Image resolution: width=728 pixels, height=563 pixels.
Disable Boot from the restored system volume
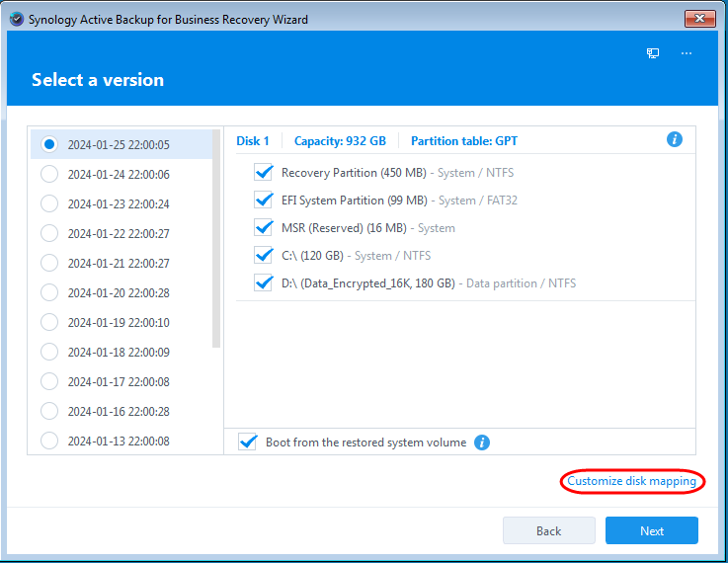pos(248,442)
